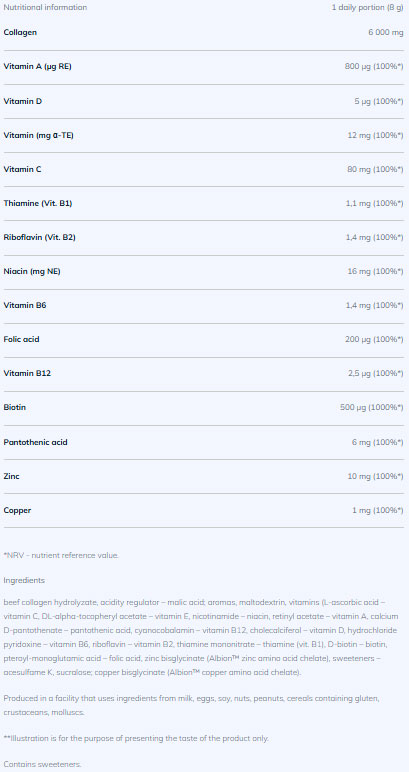
Task: Click the Collagen row label
Action: [x=20, y=32]
